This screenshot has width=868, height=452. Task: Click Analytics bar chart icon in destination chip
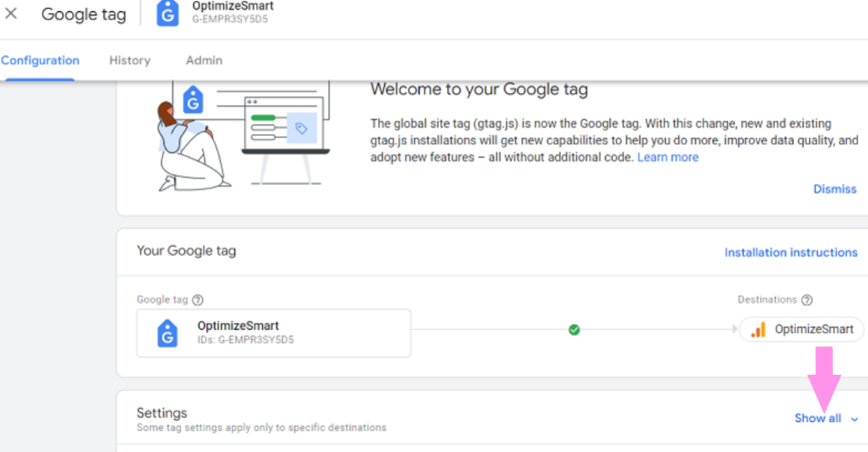point(758,329)
